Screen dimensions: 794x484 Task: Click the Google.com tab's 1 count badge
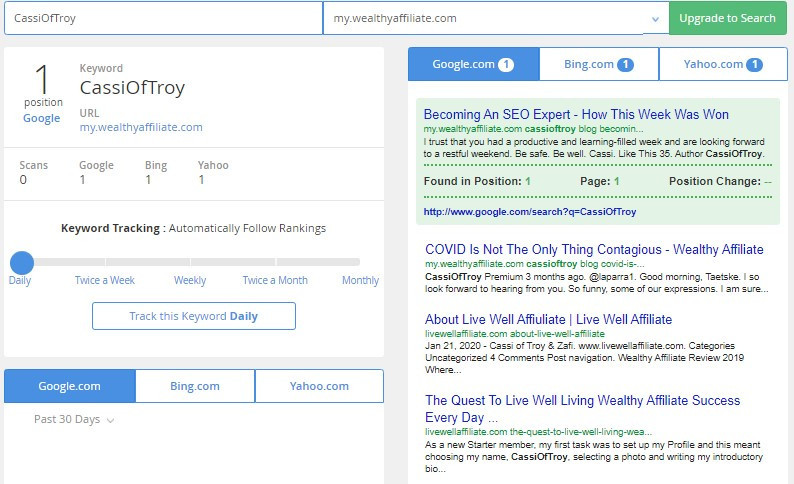(506, 64)
